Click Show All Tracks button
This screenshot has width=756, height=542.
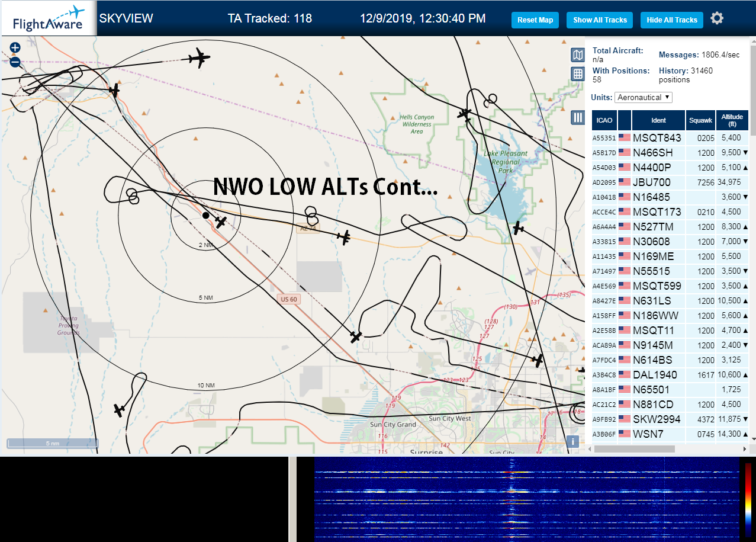[600, 20]
